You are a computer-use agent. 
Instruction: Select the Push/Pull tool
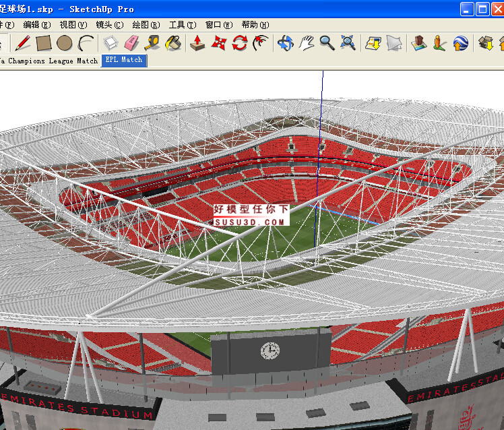[x=197, y=42]
